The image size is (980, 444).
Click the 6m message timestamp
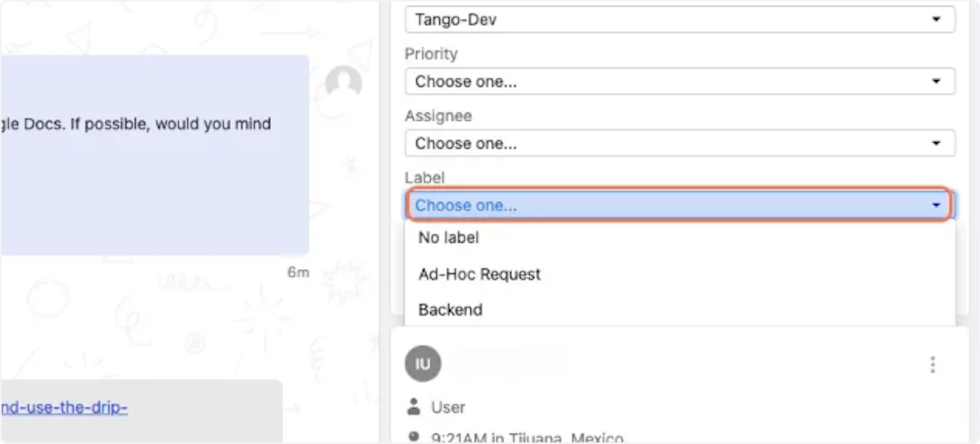[298, 273]
